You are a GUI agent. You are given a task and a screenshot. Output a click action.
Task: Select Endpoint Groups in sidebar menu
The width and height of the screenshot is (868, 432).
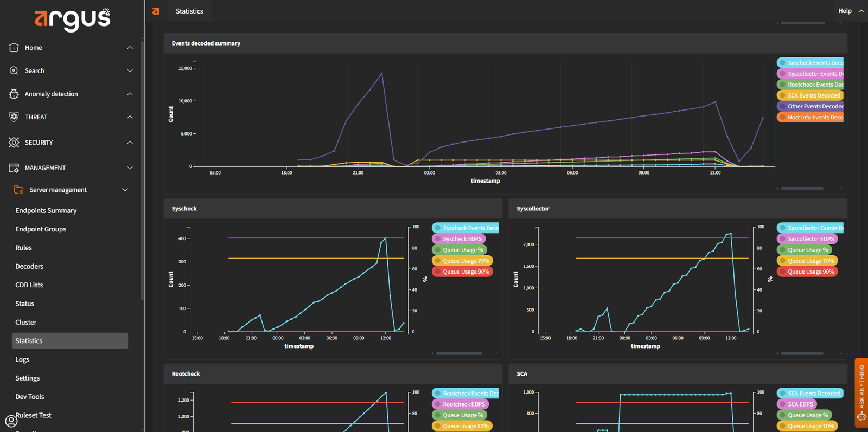(x=41, y=229)
